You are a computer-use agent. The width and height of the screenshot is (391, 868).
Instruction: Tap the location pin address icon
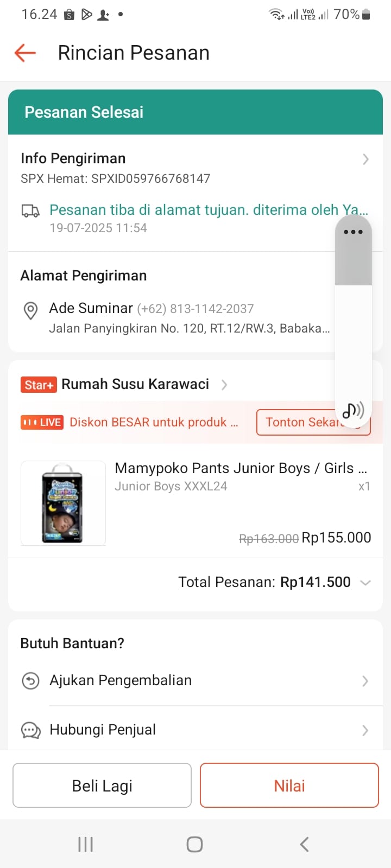click(30, 310)
